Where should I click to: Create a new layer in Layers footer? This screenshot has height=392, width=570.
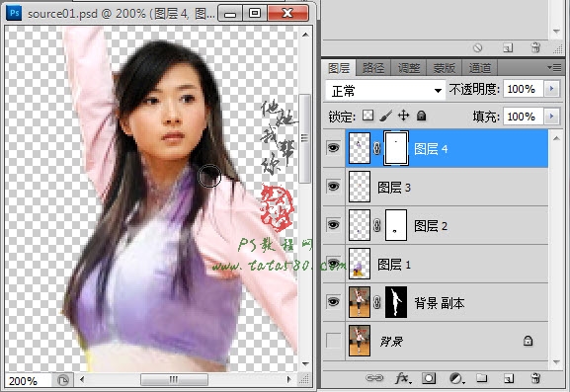pyautogui.click(x=509, y=378)
